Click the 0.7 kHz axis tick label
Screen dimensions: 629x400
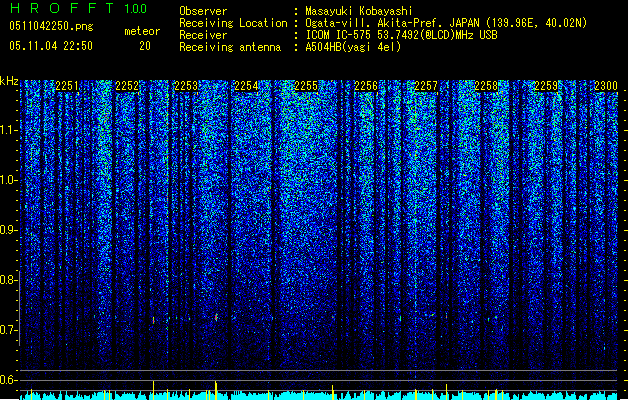click(x=9, y=330)
